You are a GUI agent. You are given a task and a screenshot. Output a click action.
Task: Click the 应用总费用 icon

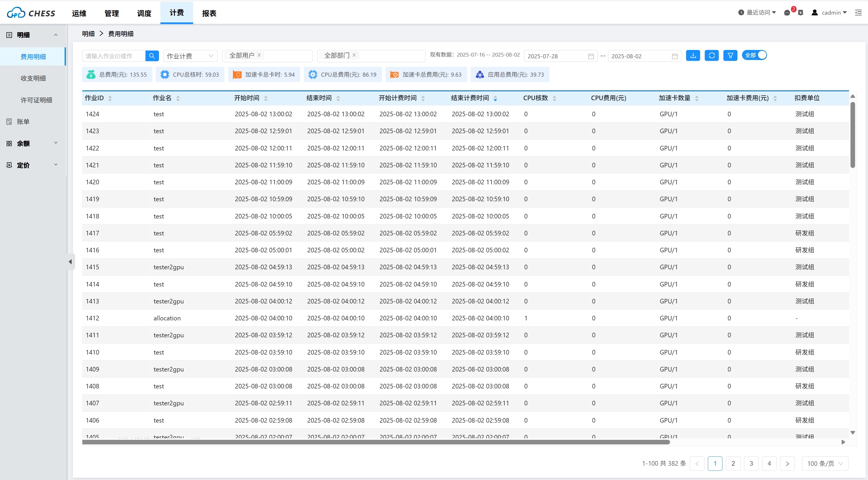pos(479,74)
